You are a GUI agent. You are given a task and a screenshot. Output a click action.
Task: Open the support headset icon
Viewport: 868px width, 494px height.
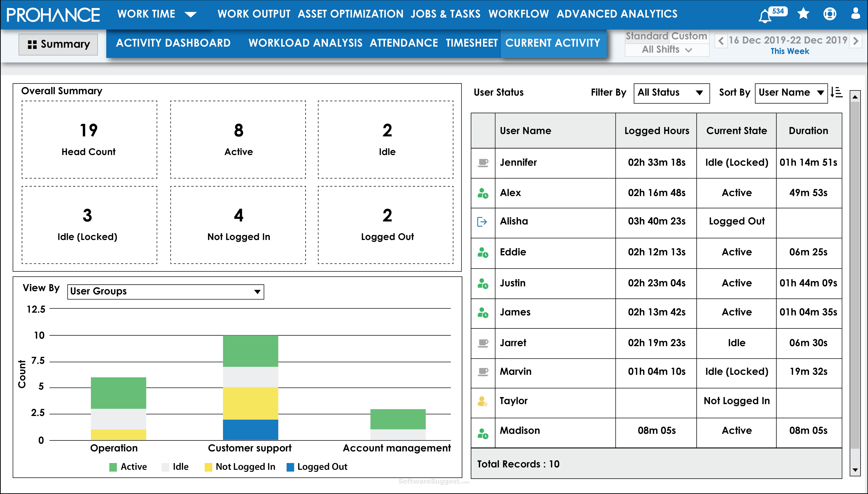[830, 14]
